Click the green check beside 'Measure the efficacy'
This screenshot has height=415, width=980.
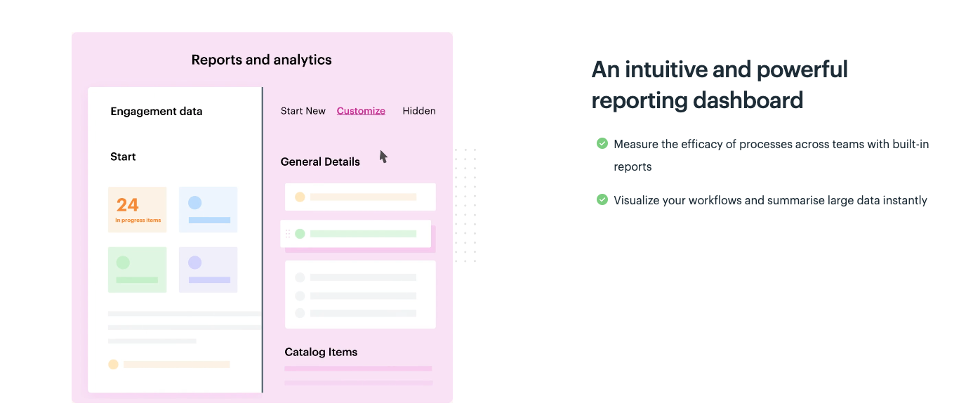(x=602, y=143)
